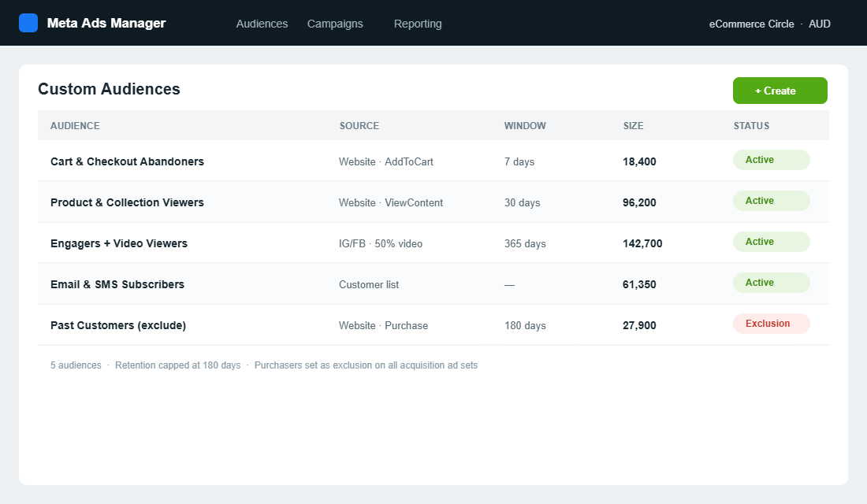Click the 30 days window value
The width and height of the screenshot is (867, 504).
point(522,202)
